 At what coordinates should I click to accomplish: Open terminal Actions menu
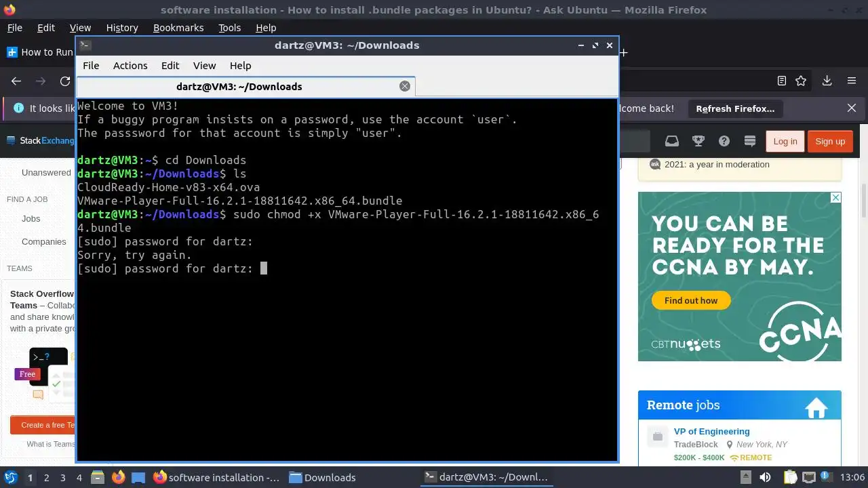pyautogui.click(x=130, y=66)
